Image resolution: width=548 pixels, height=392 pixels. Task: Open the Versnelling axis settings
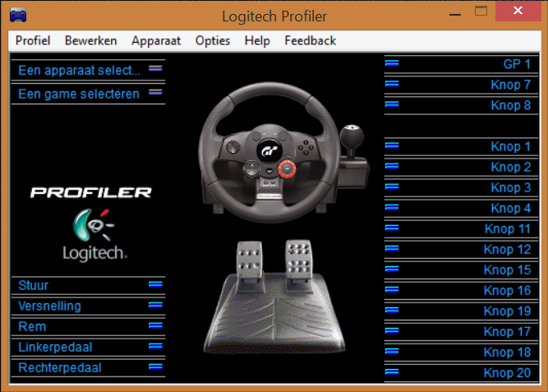(x=89, y=306)
